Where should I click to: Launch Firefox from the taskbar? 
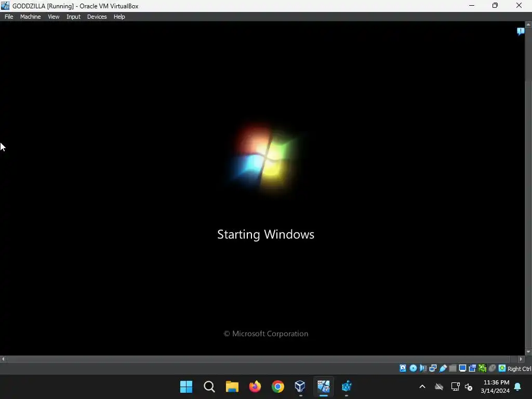255,387
